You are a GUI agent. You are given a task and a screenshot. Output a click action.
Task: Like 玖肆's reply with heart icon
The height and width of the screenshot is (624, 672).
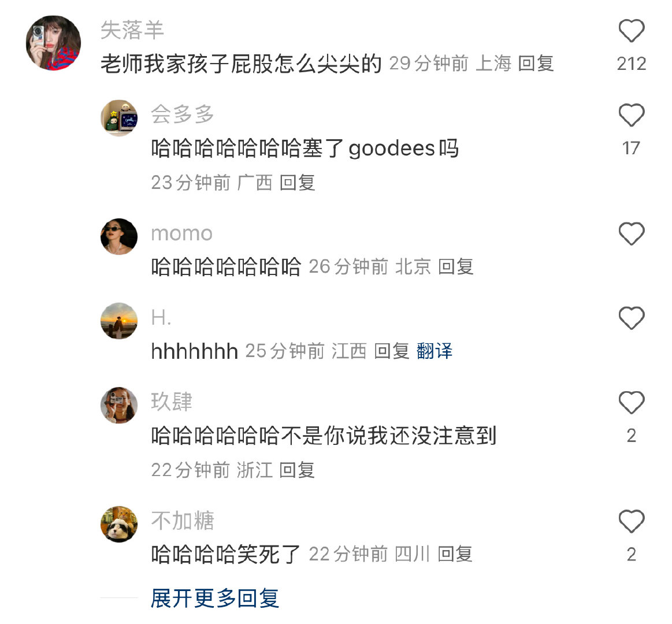click(x=632, y=403)
